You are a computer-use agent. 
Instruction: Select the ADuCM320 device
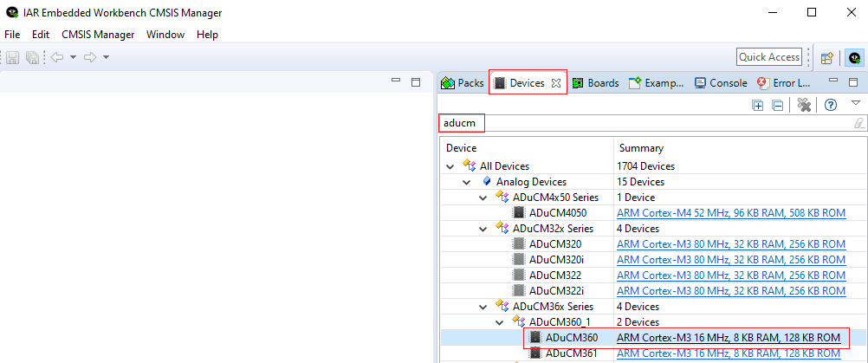[555, 244]
